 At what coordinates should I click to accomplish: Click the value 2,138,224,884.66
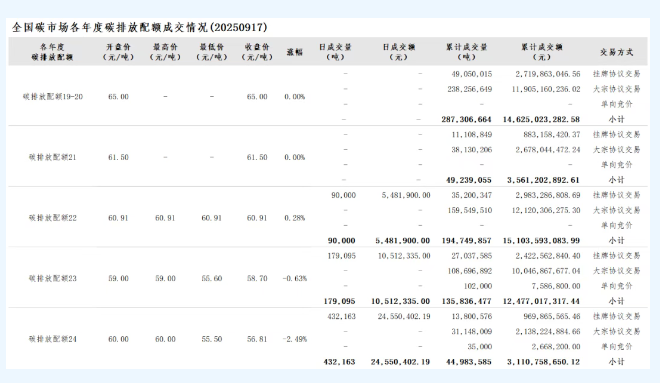click(x=548, y=332)
